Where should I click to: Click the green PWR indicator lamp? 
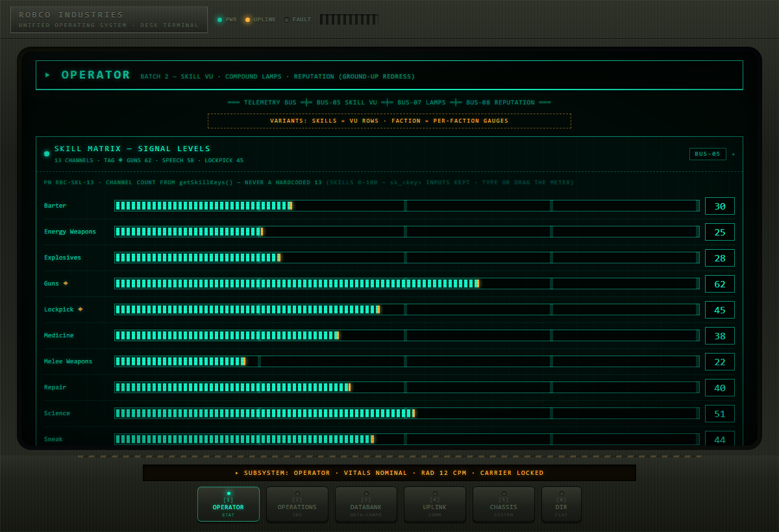[219, 19]
